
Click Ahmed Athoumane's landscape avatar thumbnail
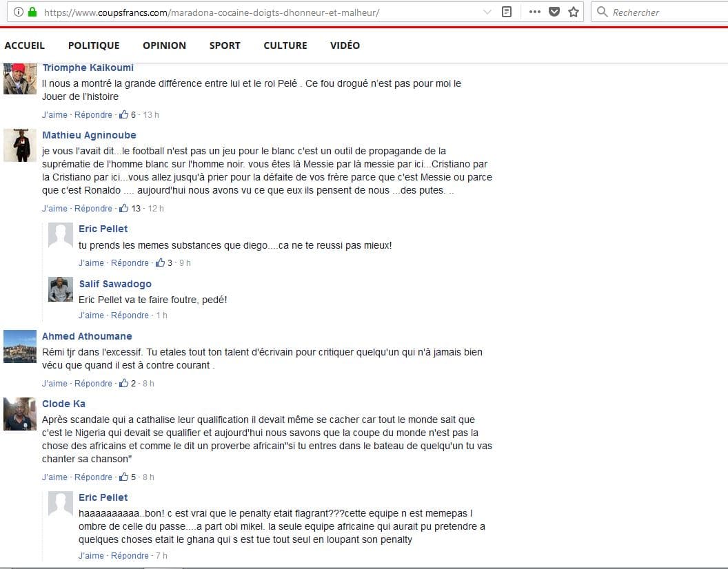(20, 346)
